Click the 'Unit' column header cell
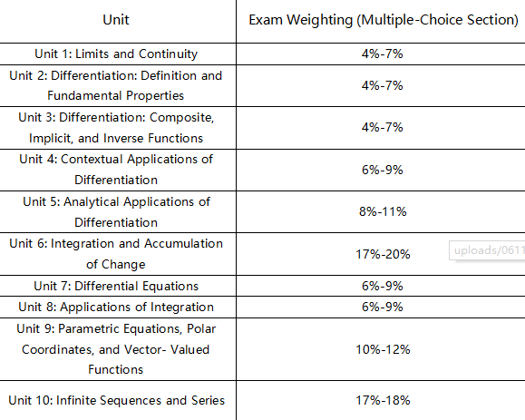This screenshot has height=420, width=525. (116, 20)
